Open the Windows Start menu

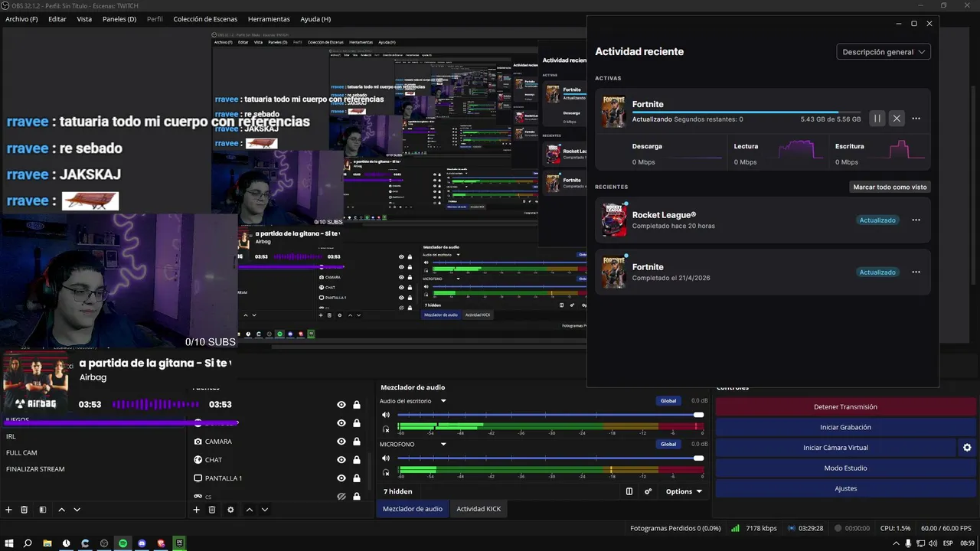[8, 543]
